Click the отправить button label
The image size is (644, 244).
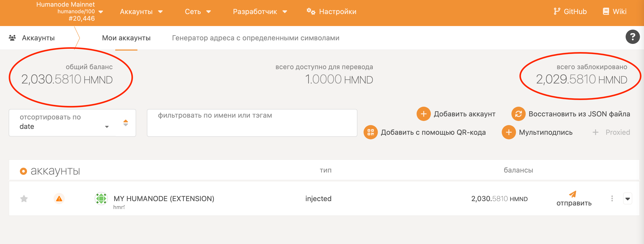[x=574, y=203]
